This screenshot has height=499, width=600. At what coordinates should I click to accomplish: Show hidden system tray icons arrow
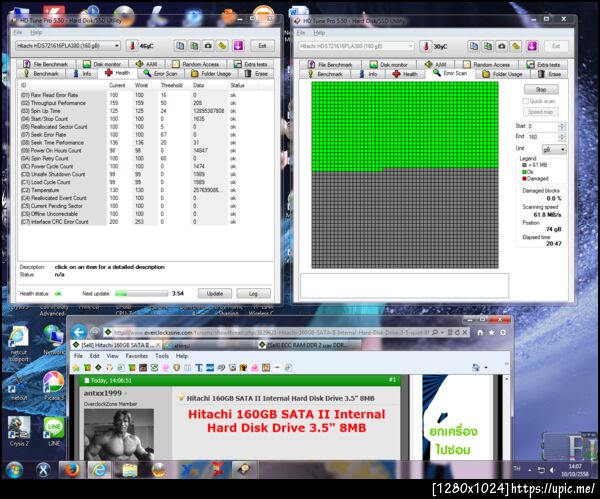530,470
